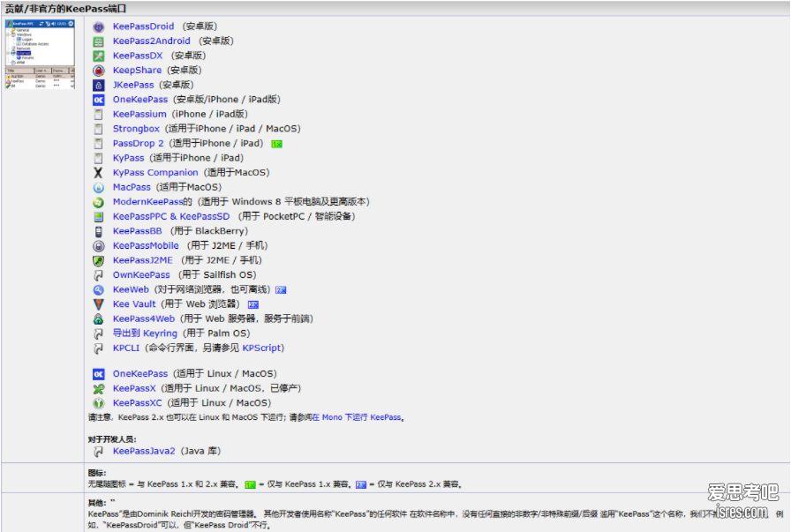Click the OneKeePass icon beside iPhone/iPad entry
This screenshot has width=791, height=532.
tap(98, 101)
